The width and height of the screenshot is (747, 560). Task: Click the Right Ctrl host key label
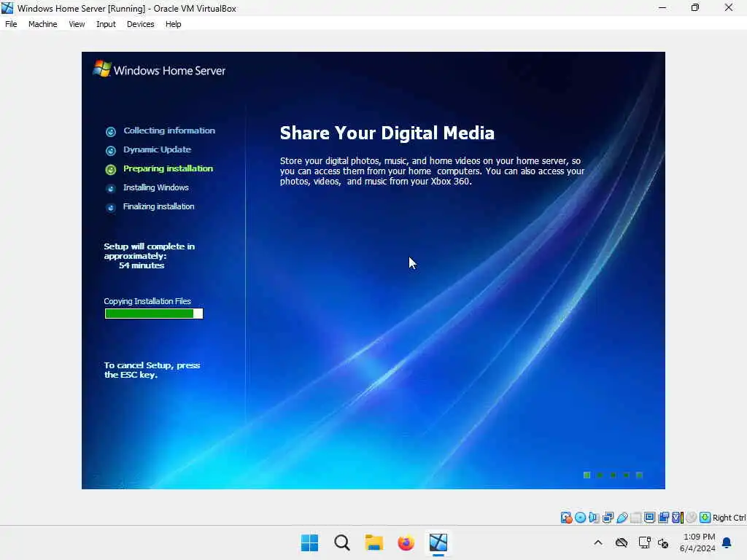729,518
